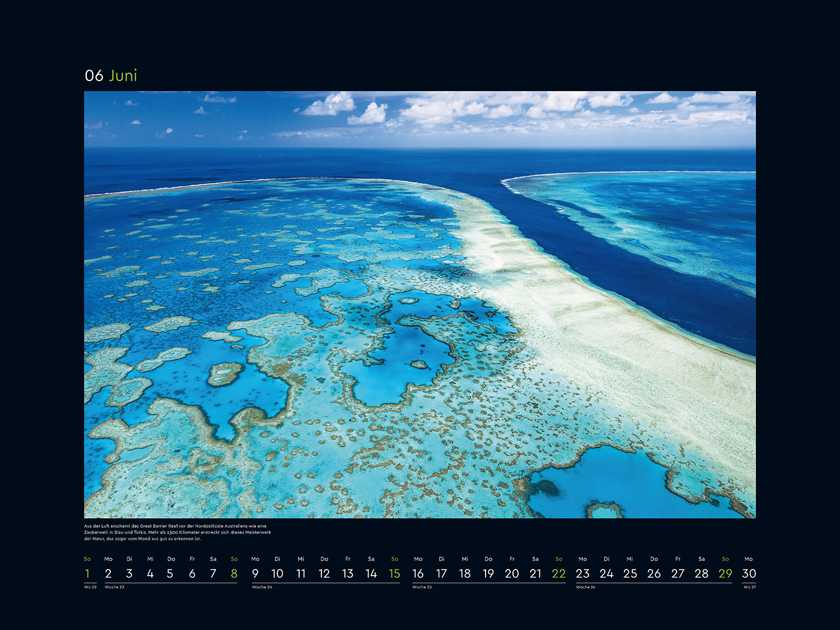Pick date 8 highlighted in green

point(234,573)
